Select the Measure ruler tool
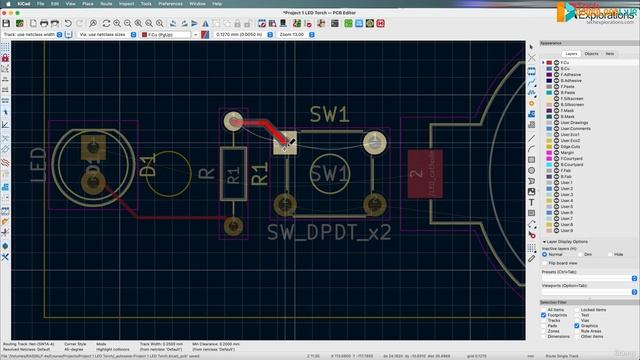The image size is (640, 360). pyautogui.click(x=531, y=258)
